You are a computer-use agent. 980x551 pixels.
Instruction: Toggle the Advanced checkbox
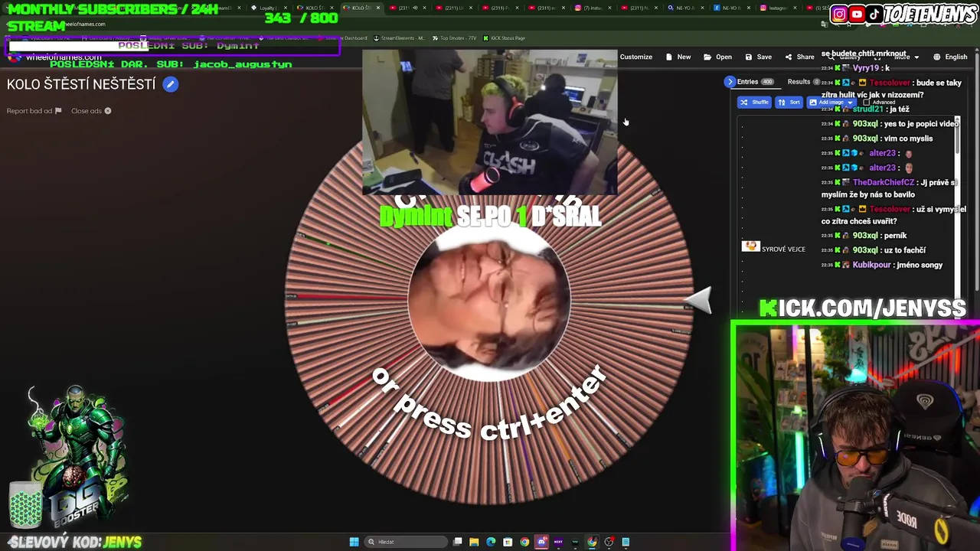coord(867,102)
